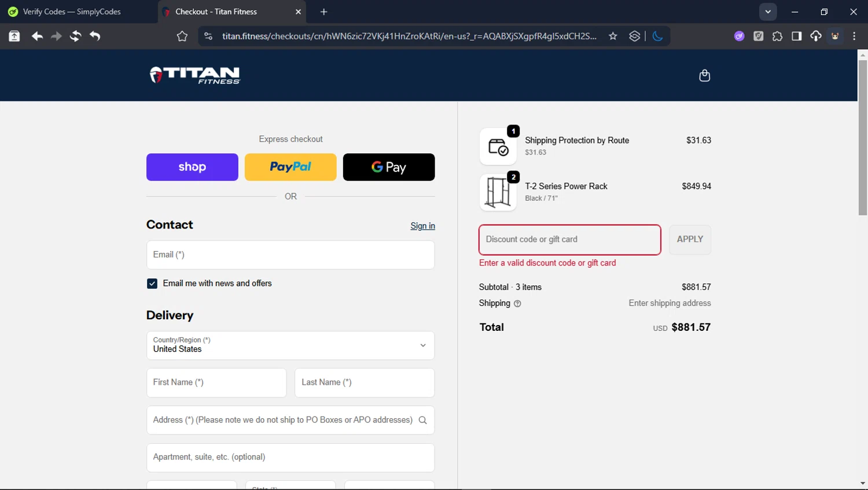
Task: Click the bookmark star outline icon
Action: pyautogui.click(x=182, y=36)
